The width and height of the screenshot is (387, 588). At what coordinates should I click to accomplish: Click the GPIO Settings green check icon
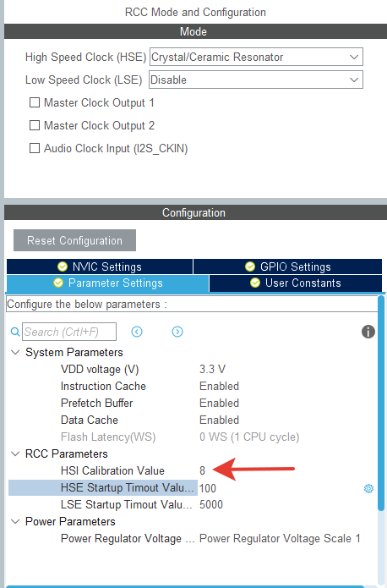tap(250, 267)
